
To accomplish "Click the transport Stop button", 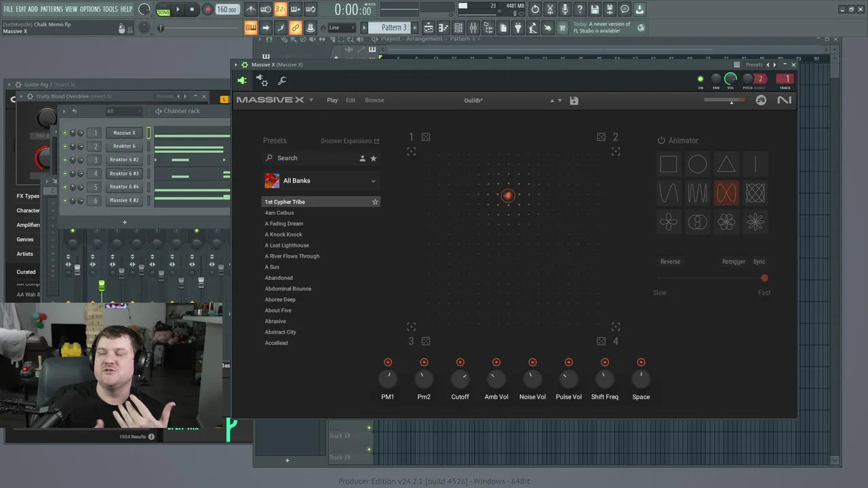I will pos(193,9).
